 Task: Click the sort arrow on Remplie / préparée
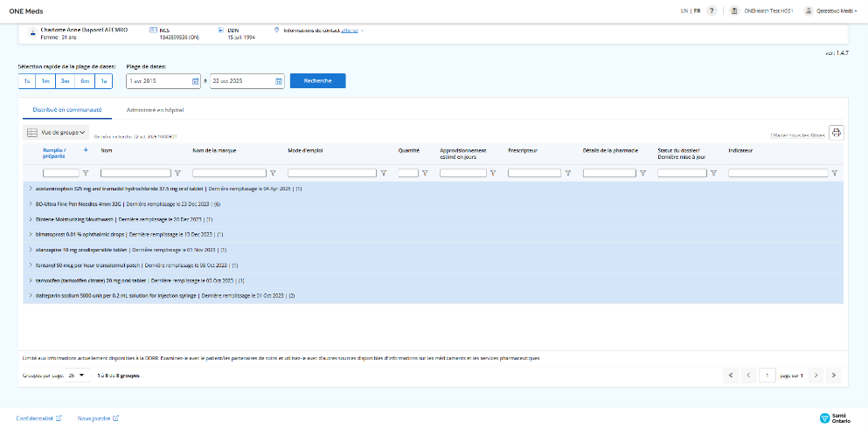coord(86,150)
